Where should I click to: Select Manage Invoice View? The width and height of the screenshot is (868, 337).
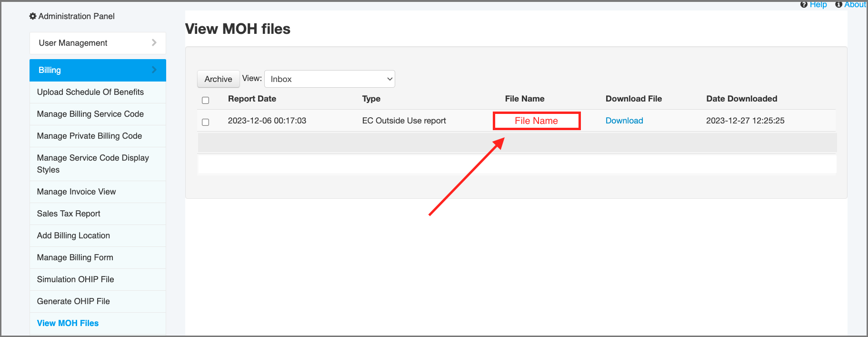[98, 192]
